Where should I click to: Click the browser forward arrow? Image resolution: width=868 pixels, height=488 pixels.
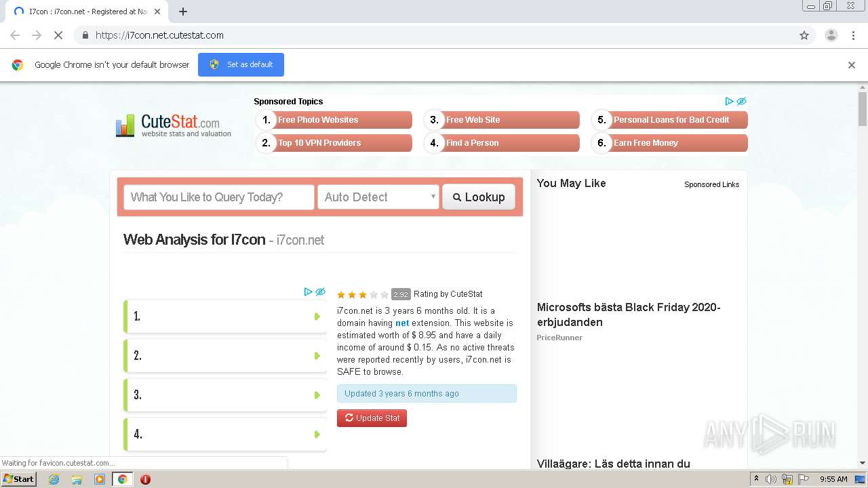(x=37, y=35)
